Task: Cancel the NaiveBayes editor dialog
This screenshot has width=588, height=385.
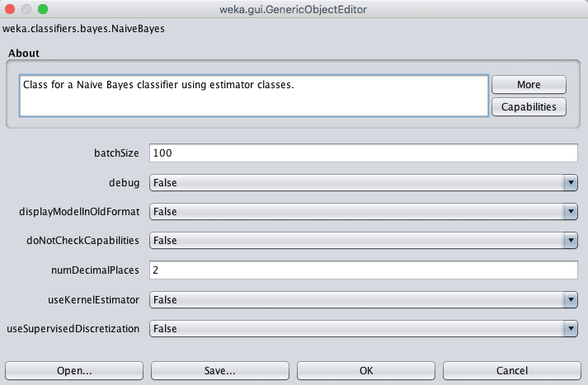Action: click(x=512, y=370)
